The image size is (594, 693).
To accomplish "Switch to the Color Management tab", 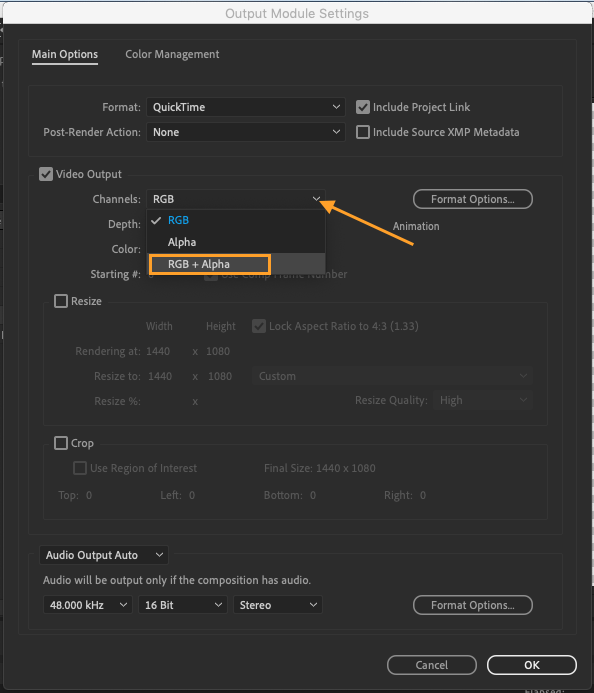I will click(x=172, y=54).
